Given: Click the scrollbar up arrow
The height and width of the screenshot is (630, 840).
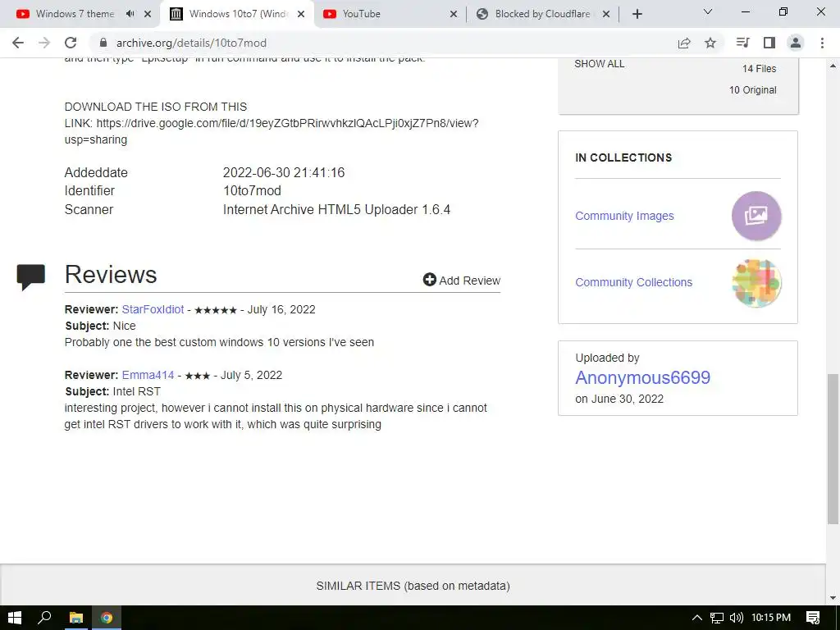Looking at the screenshot, I should (x=833, y=66).
